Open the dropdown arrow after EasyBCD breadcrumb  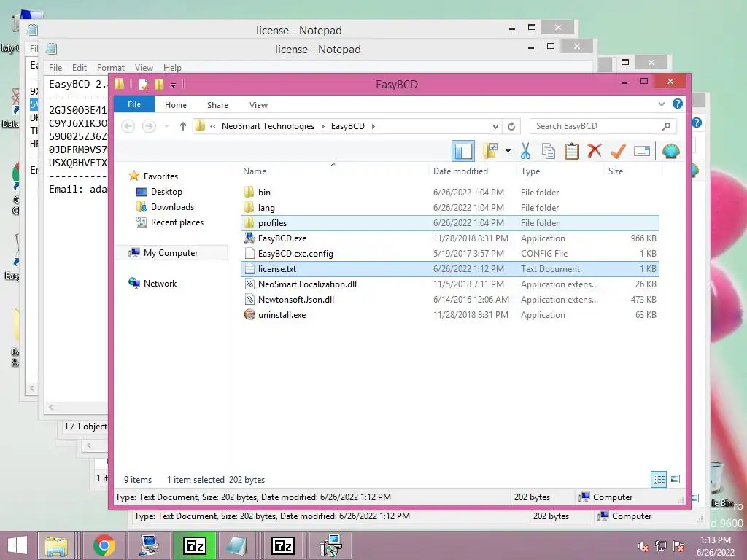point(373,126)
